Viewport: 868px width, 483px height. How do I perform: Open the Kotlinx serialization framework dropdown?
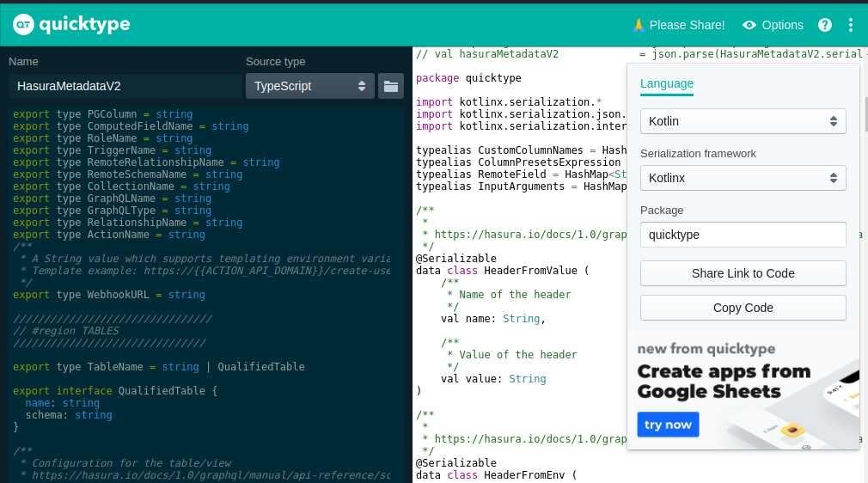743,178
